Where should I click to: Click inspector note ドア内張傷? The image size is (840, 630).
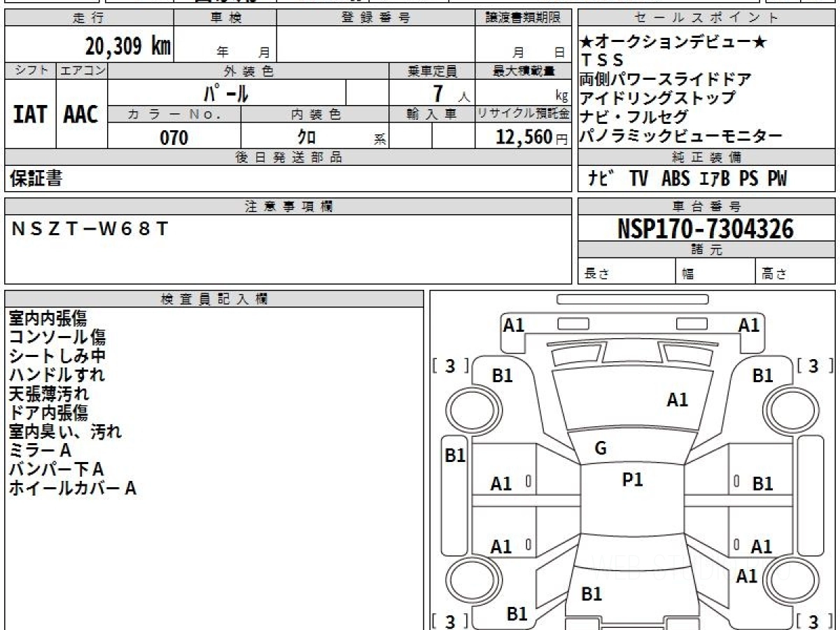48,413
